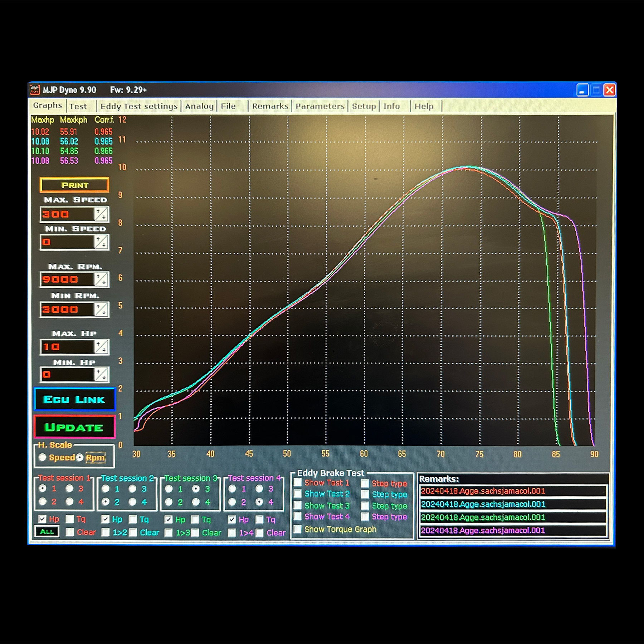Screen dimensions: 644x644
Task: Switch to the Parameters tab
Action: coord(320,106)
